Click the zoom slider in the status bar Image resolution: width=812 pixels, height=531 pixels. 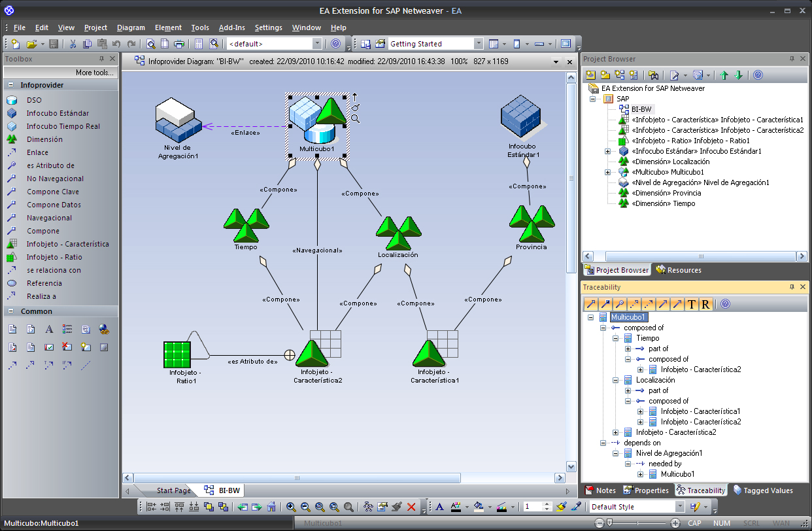610,523
